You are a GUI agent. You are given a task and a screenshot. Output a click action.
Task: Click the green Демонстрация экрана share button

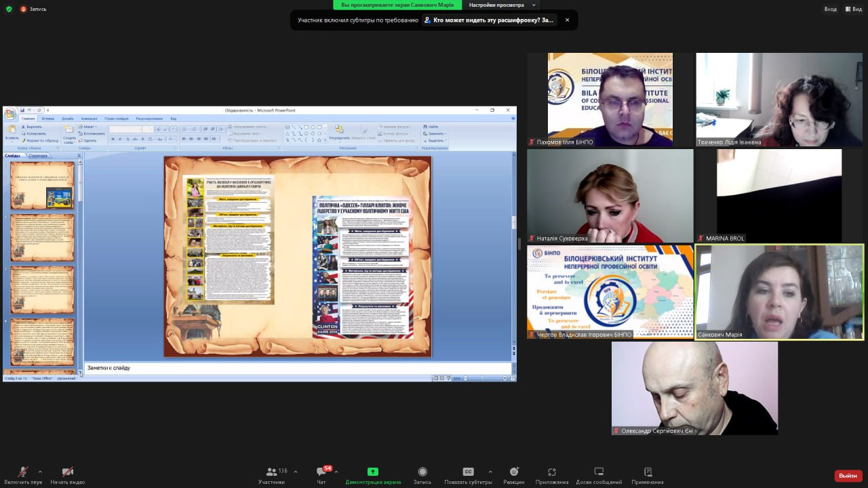pyautogui.click(x=373, y=475)
